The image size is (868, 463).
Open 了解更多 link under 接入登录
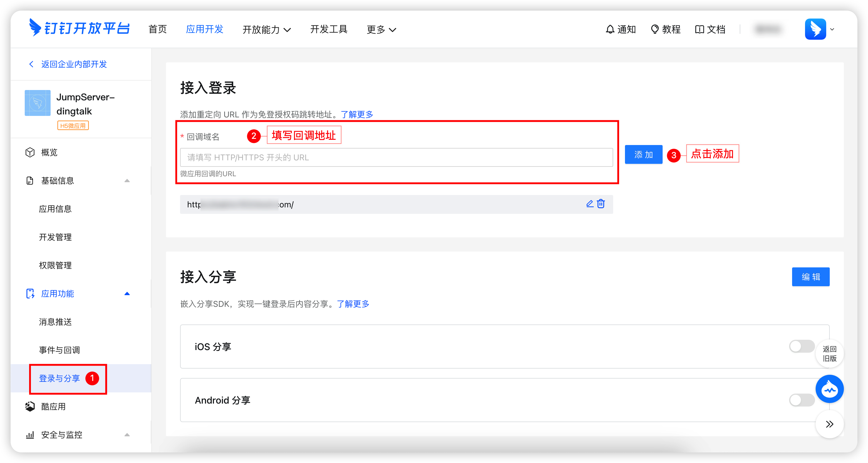pyautogui.click(x=357, y=114)
